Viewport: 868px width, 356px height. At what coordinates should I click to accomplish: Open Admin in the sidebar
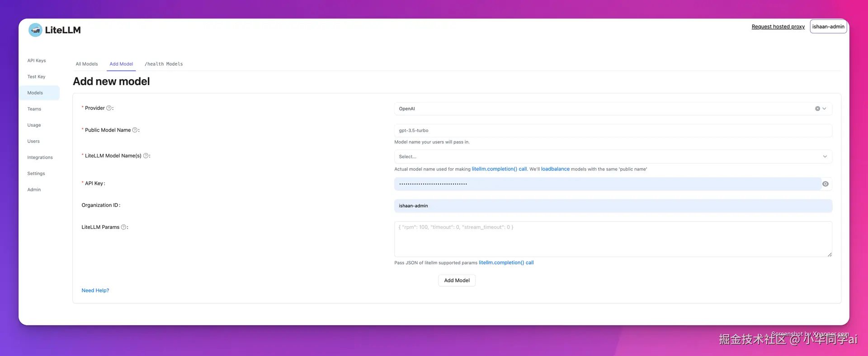[34, 190]
